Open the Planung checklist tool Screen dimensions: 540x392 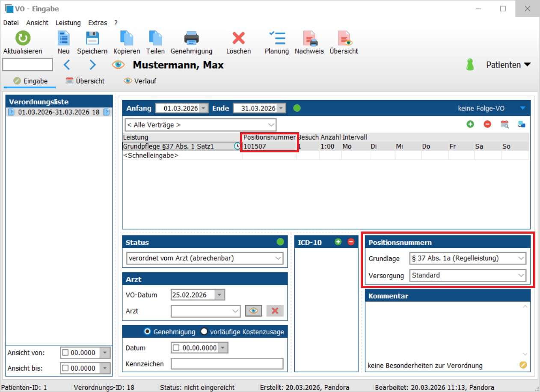[x=277, y=39]
